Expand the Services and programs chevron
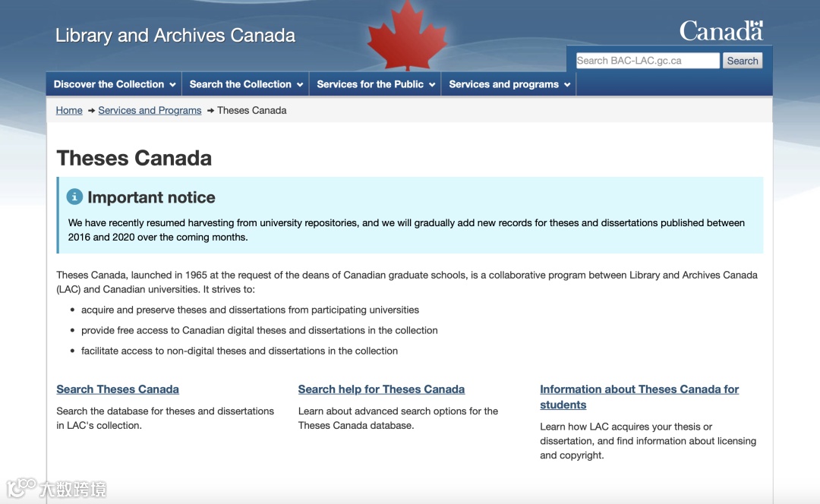The width and height of the screenshot is (820, 504). 567,85
